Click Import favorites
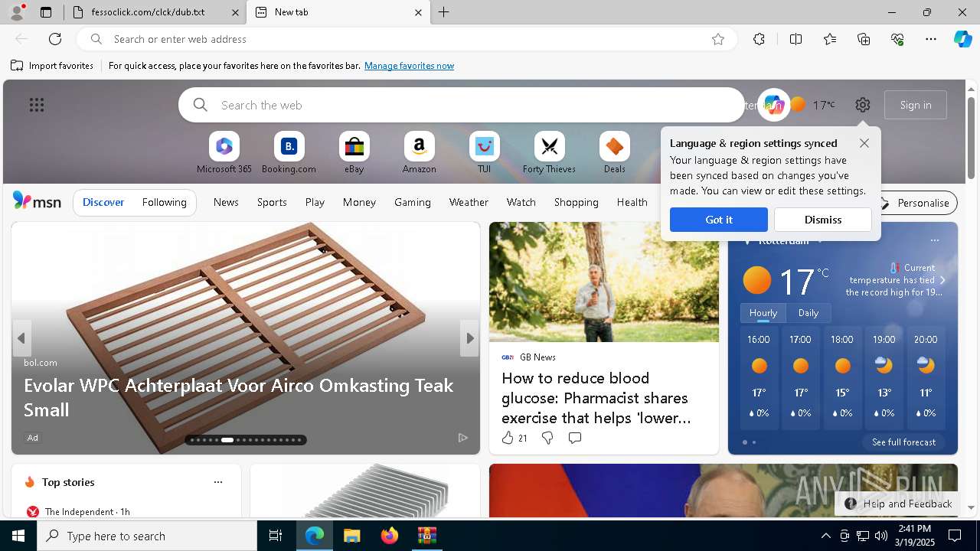980x551 pixels. (52, 66)
